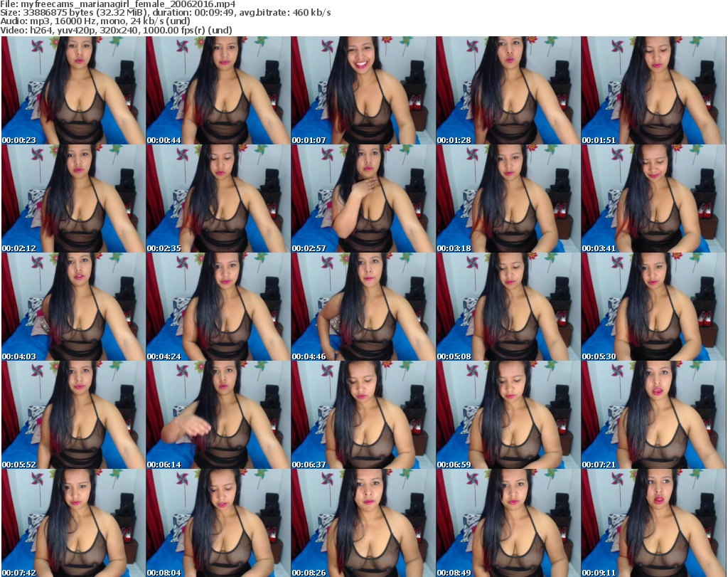Choose the frame timestamped 00:05:08
The width and height of the screenshot is (728, 577).
pyautogui.click(x=508, y=307)
